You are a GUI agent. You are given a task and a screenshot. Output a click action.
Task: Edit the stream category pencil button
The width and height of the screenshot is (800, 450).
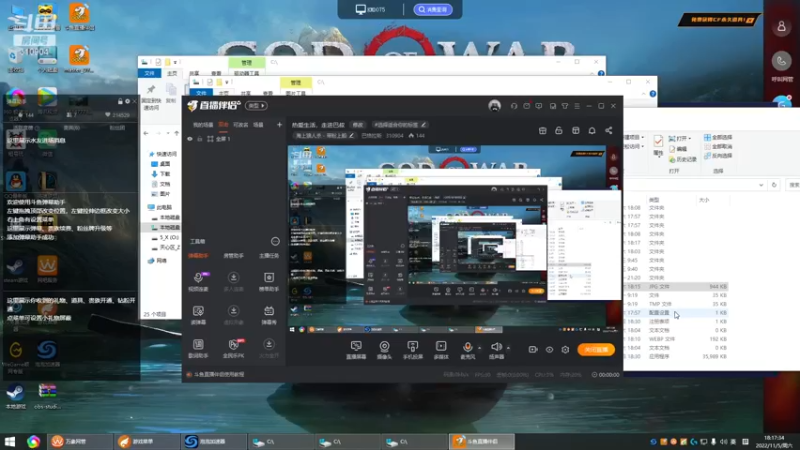click(x=351, y=136)
